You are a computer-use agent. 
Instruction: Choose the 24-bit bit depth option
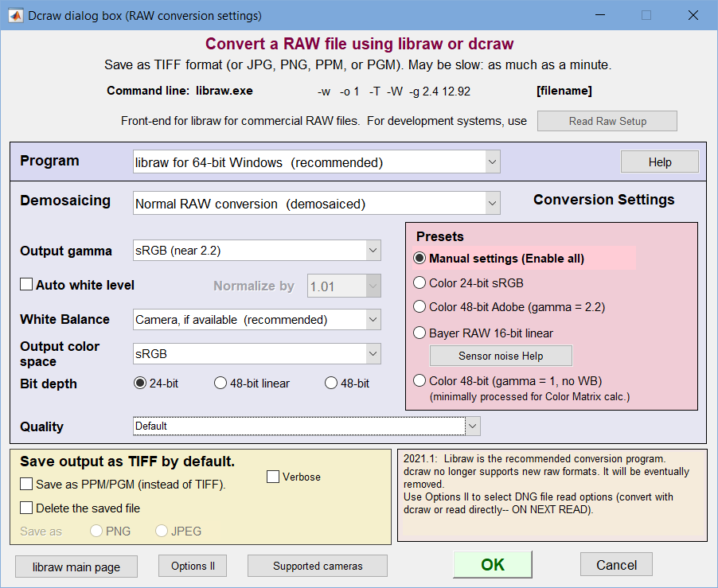pos(141,384)
